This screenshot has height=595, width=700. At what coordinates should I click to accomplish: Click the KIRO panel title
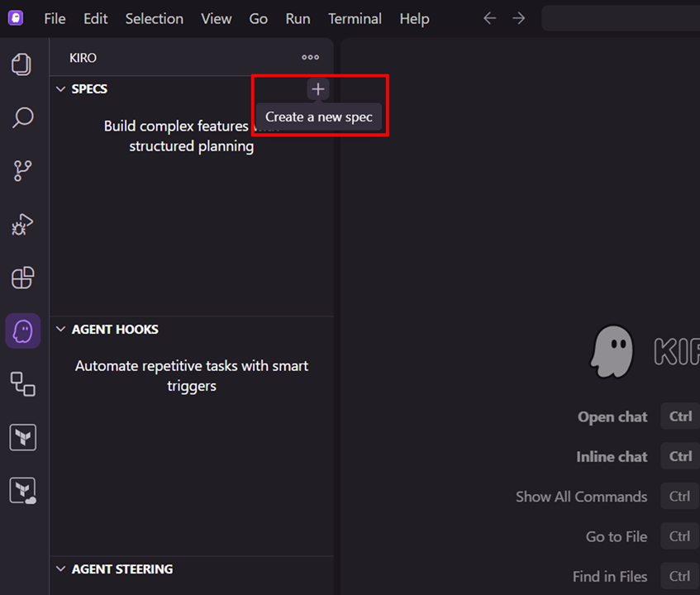pyautogui.click(x=83, y=58)
